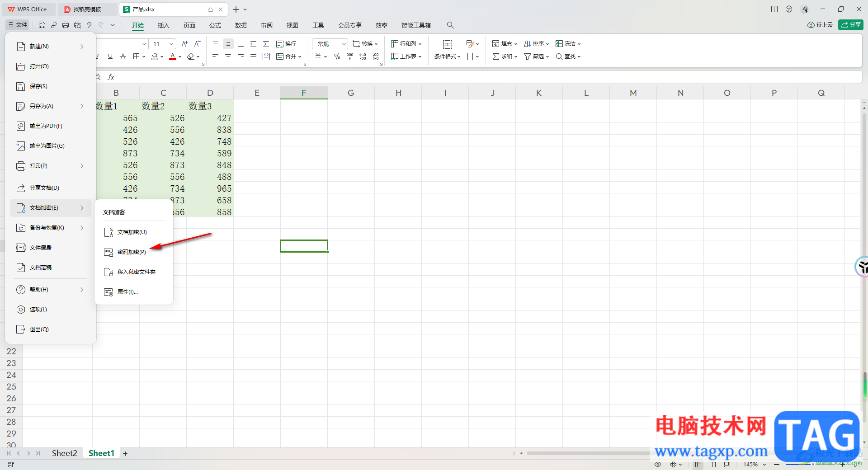Toggle center horizontal alignment
This screenshot has height=470, width=868.
[228, 56]
